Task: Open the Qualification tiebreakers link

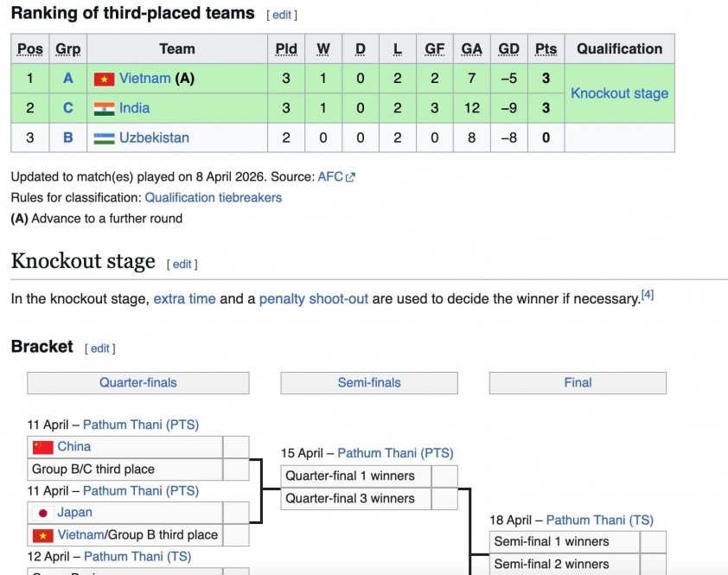Action: 213,197
